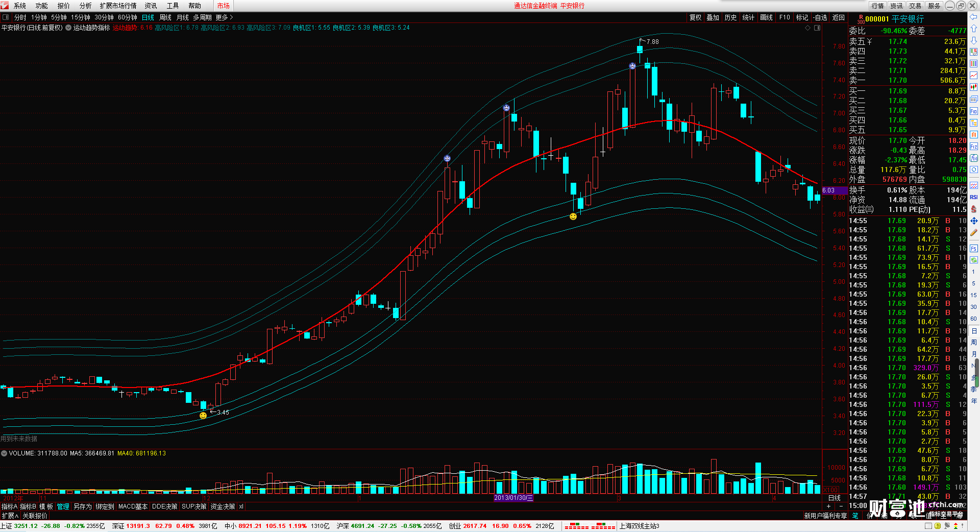Open the 运动趋势指标 indicator dropdown arrow

(68, 28)
